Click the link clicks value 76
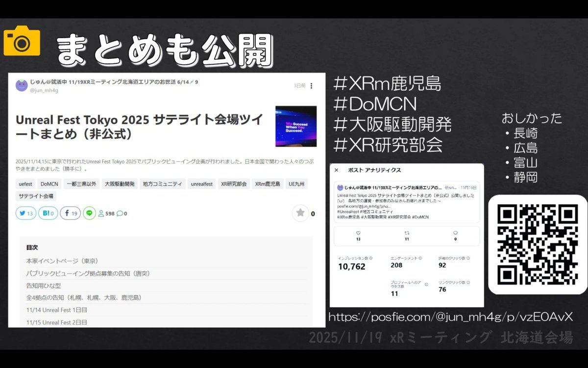 442,289
